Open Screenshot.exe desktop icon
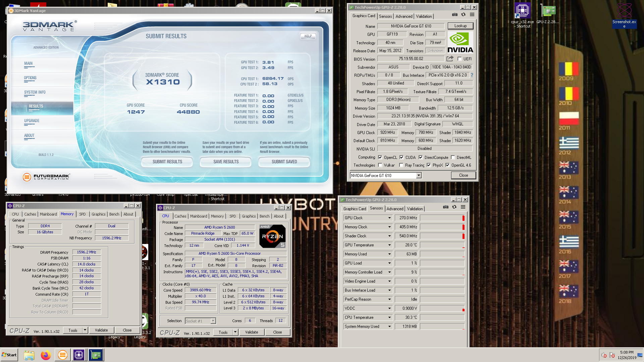This screenshot has height=362, width=644. click(624, 15)
